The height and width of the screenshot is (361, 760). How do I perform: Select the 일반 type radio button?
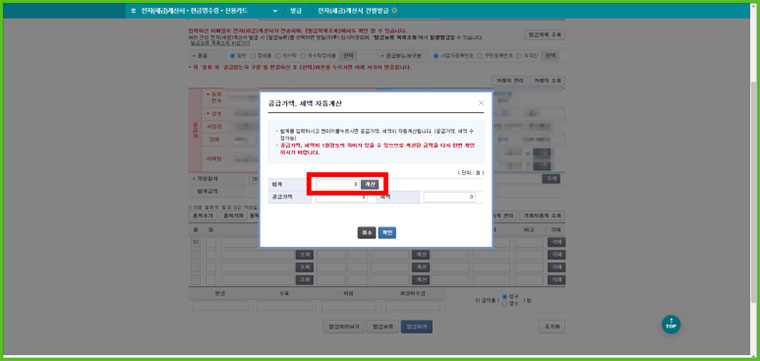[x=232, y=56]
